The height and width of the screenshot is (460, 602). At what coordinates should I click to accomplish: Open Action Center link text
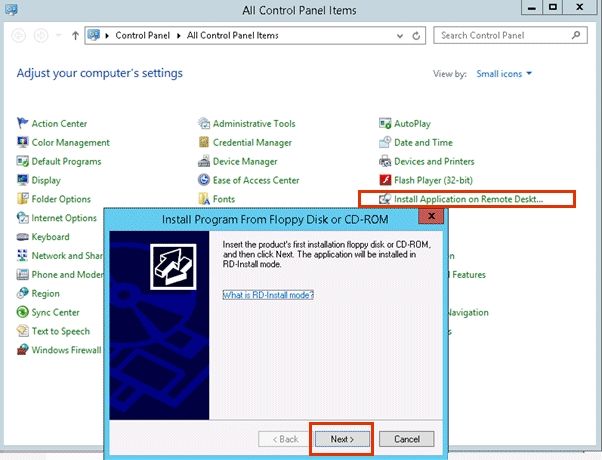[x=60, y=124]
